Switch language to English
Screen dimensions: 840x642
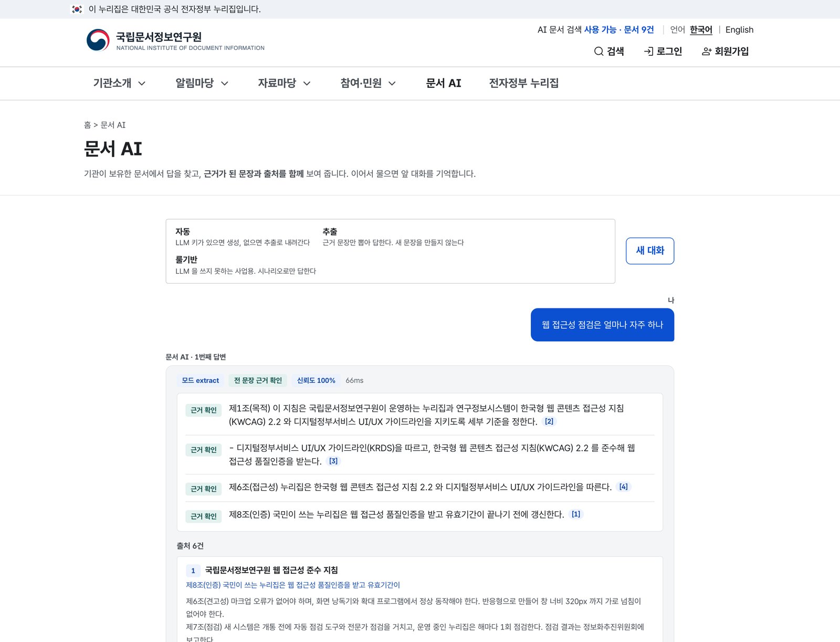(x=739, y=30)
